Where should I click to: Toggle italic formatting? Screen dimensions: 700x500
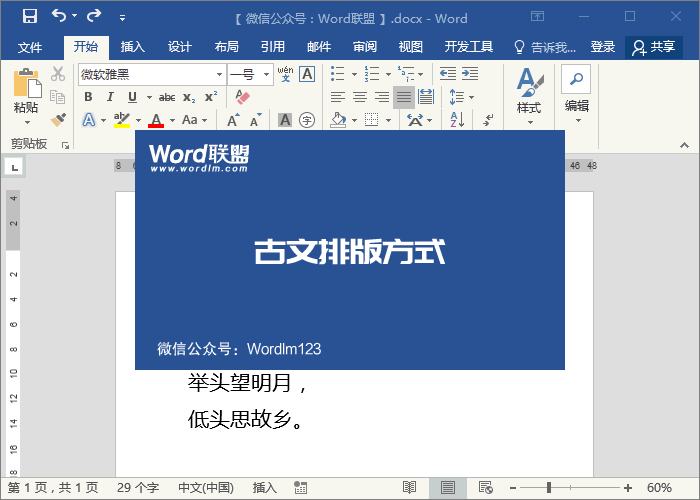point(110,97)
